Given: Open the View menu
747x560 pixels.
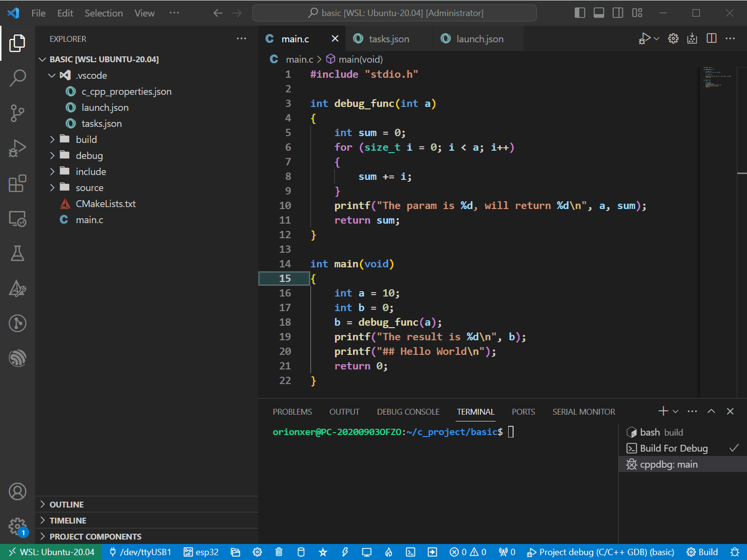Looking at the screenshot, I should [x=144, y=13].
